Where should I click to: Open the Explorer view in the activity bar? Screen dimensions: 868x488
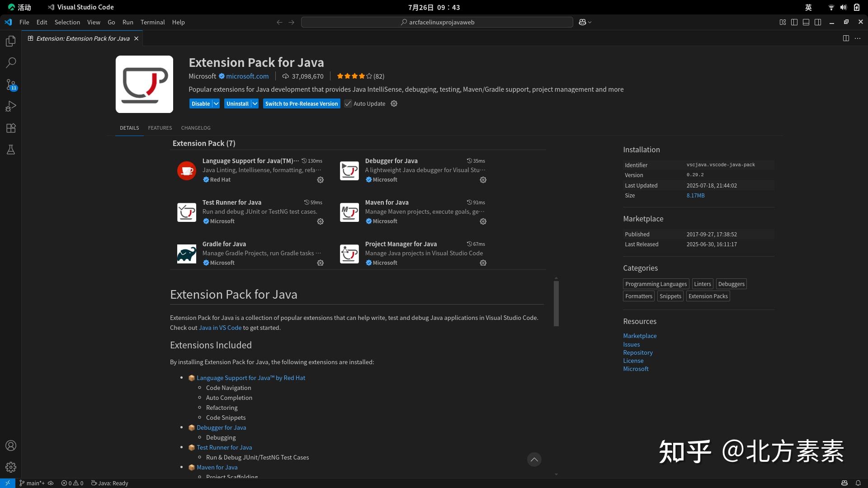point(10,41)
